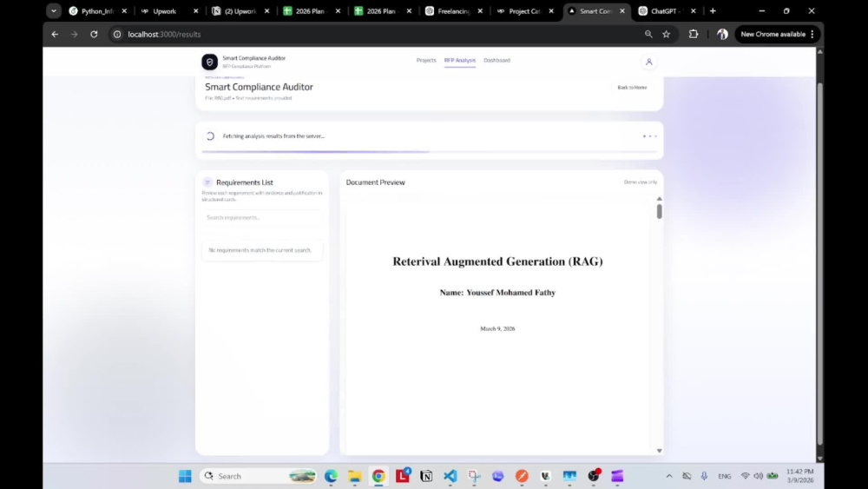Bookmark this page with the star icon

[667, 35]
